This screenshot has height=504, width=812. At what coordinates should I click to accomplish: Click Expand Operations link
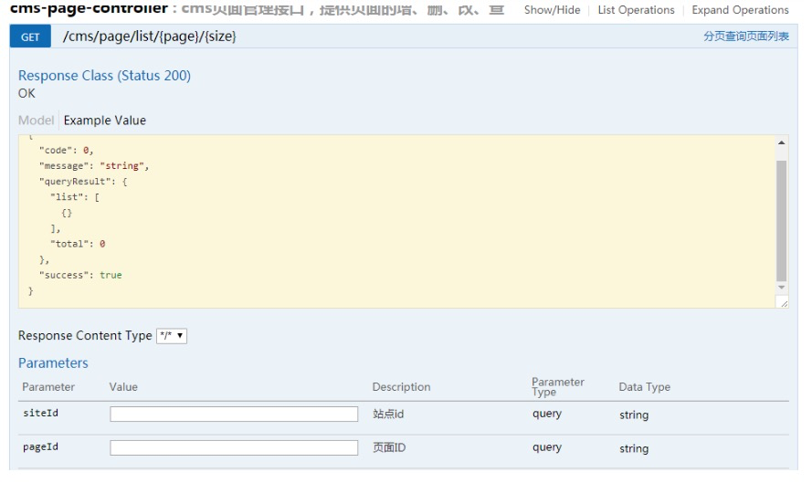coord(740,10)
